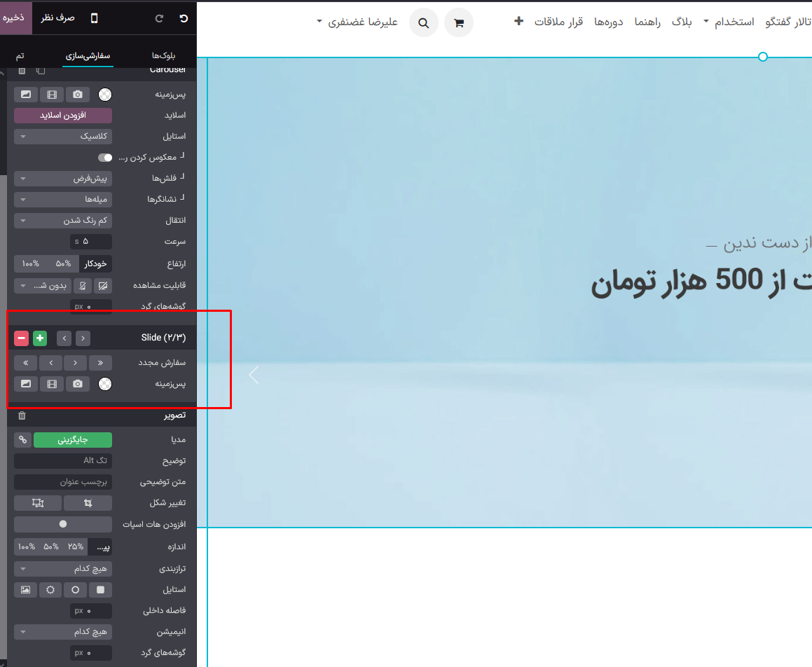The height and width of the screenshot is (667, 812).
Task: Set image size to ۲۵%
Action: (76, 547)
